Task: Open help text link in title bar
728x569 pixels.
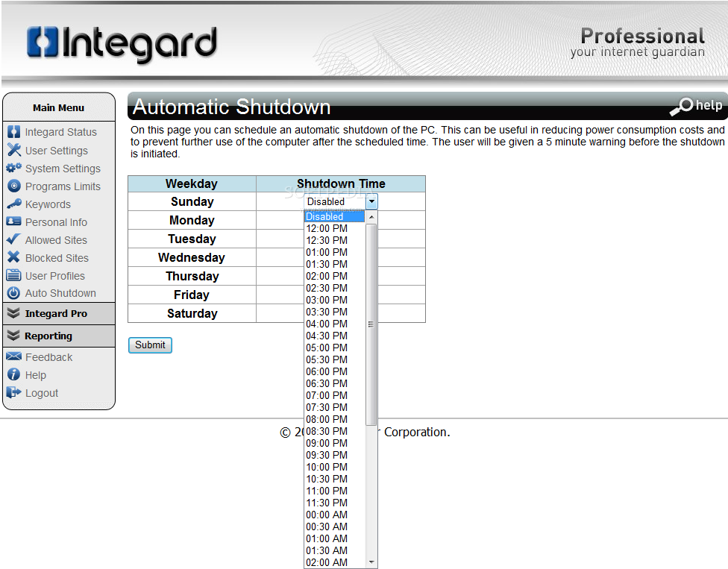Action: point(709,105)
